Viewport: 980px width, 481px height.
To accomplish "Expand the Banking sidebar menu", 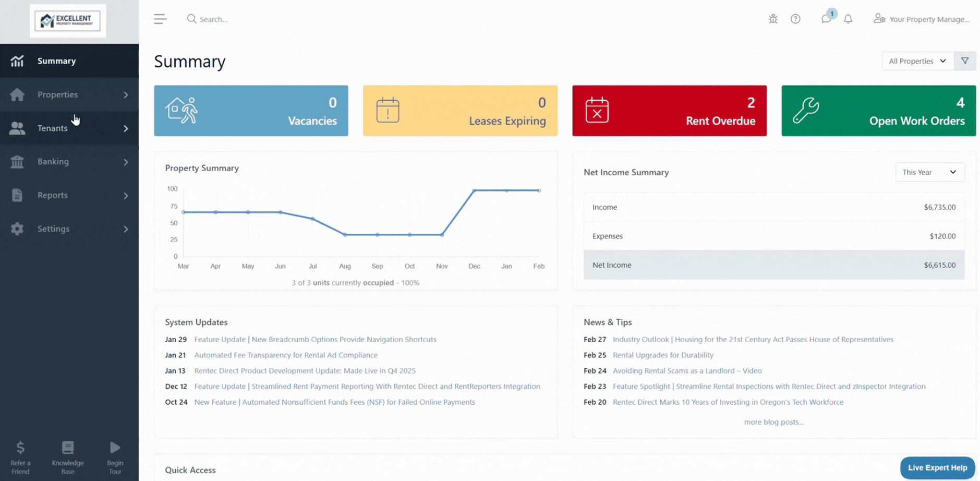I will [x=69, y=162].
